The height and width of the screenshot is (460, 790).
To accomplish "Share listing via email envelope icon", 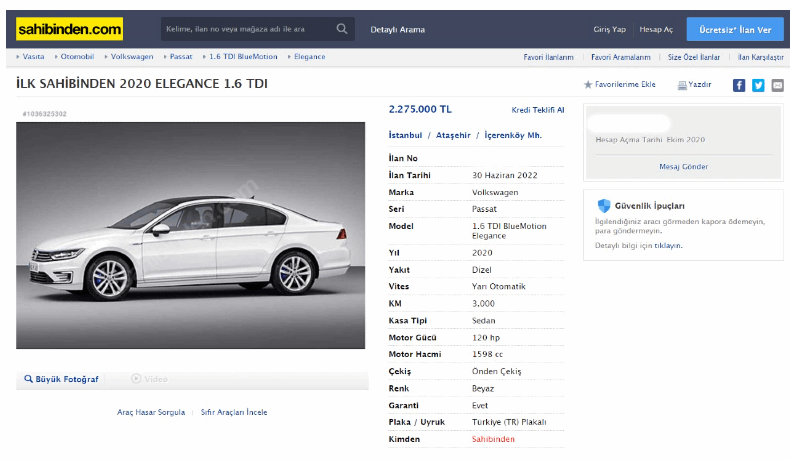I will [x=777, y=85].
